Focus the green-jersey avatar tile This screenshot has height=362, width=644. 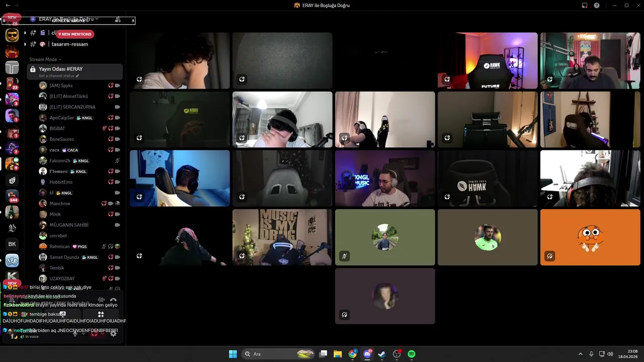click(x=488, y=237)
